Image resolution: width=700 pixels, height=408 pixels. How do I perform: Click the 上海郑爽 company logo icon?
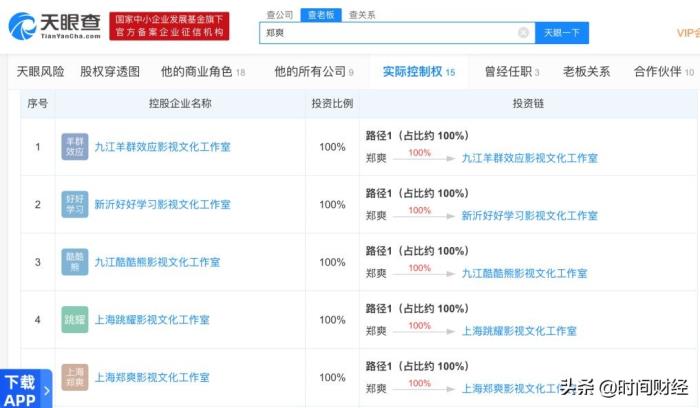point(75,377)
